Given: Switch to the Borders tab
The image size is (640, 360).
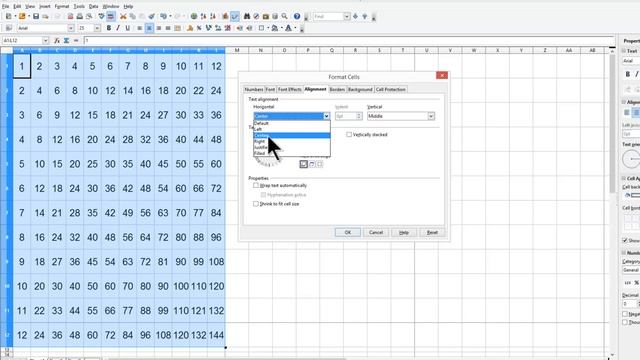Looking at the screenshot, I should point(337,89).
